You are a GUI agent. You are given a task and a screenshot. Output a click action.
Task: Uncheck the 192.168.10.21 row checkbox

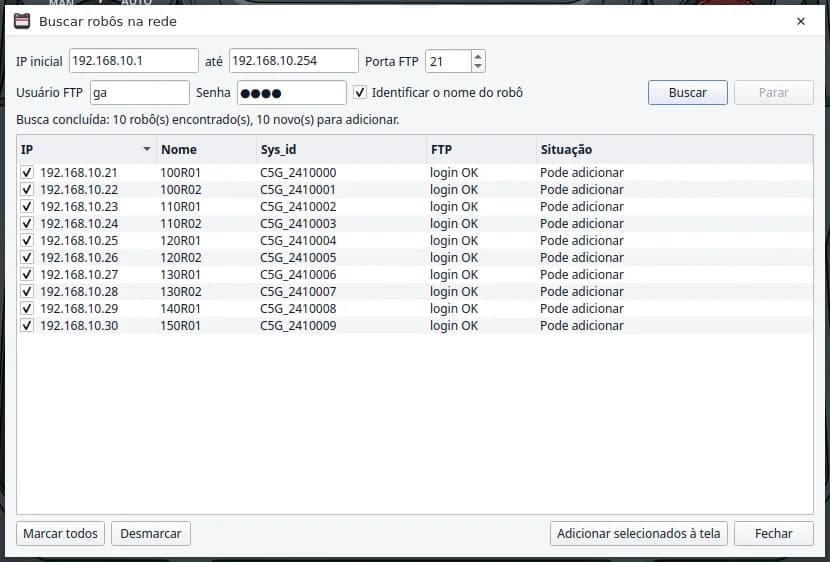point(26,173)
